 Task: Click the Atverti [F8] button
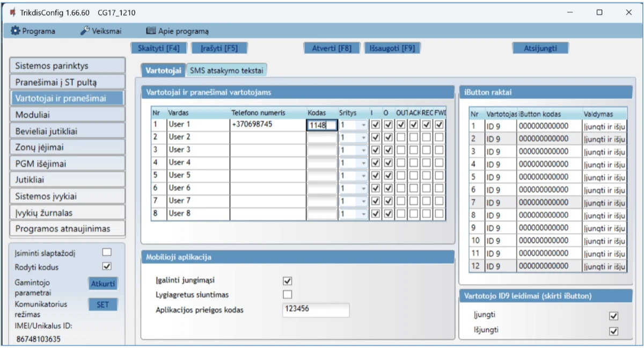pos(332,48)
